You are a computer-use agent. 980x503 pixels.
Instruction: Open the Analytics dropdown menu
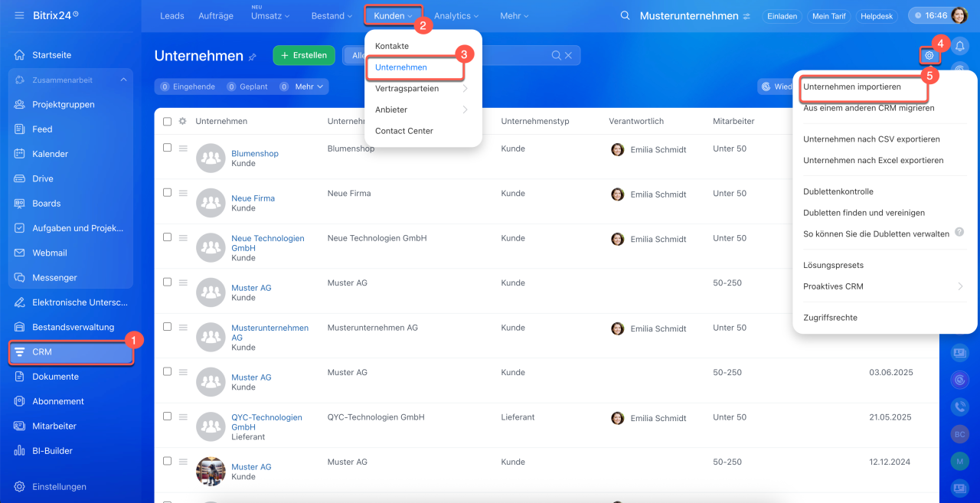tap(456, 16)
